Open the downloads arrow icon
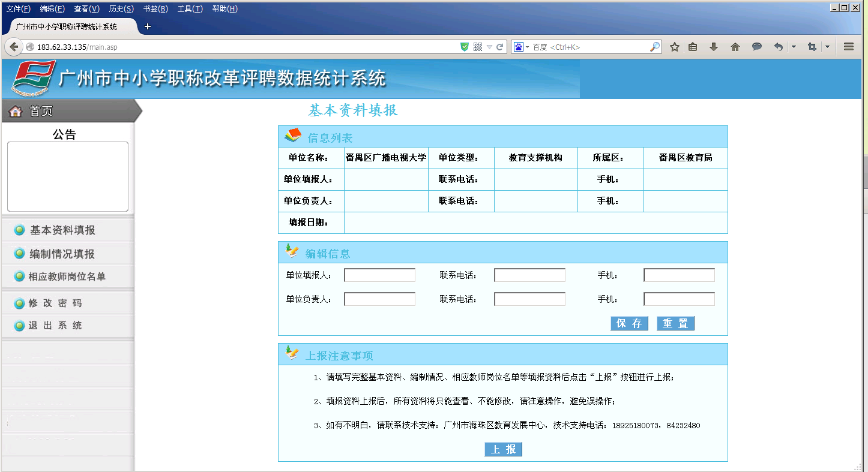 pos(714,47)
